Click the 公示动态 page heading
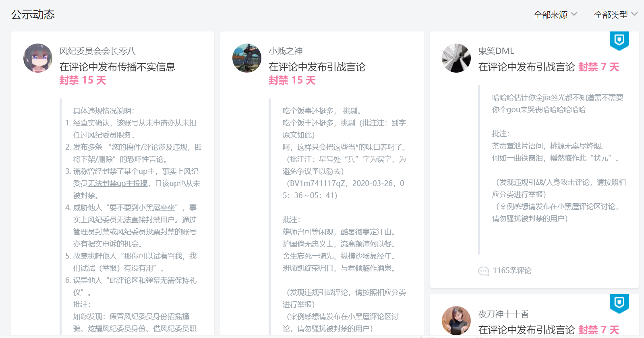644x338 pixels. click(x=33, y=15)
